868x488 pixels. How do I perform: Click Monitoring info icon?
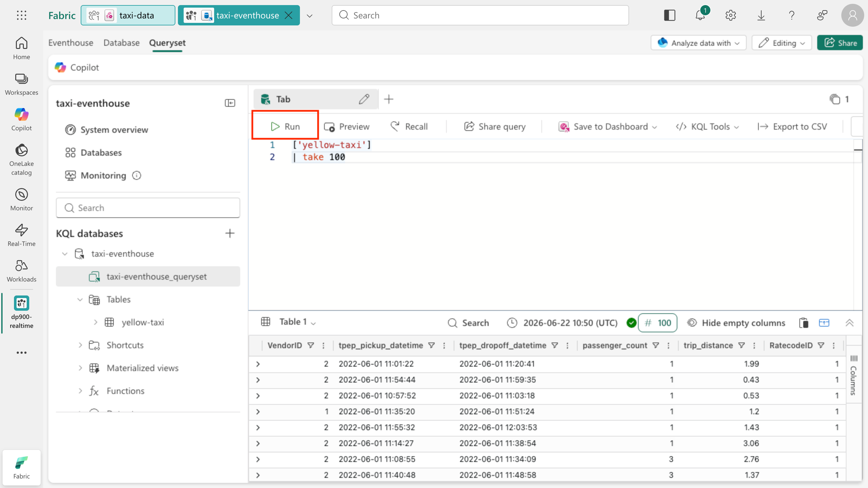tap(137, 175)
